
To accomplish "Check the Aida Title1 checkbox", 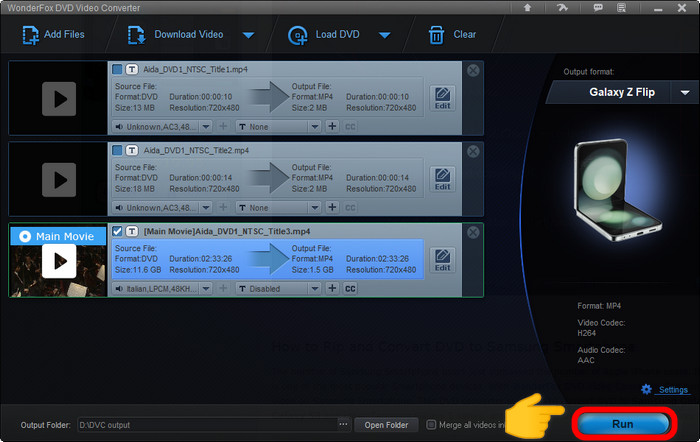I will coord(117,69).
